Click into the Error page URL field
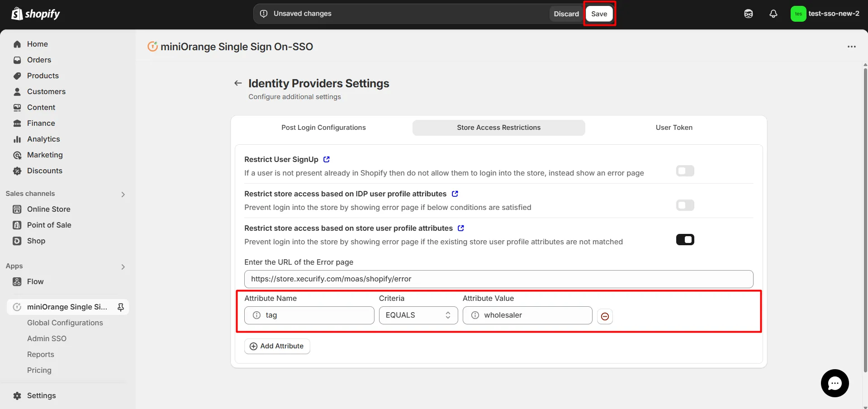The height and width of the screenshot is (409, 868). click(x=498, y=279)
